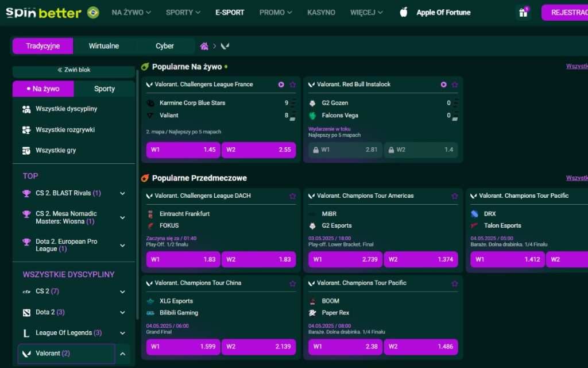Expand the CS 2. BLAST Rivals item

[x=122, y=194]
